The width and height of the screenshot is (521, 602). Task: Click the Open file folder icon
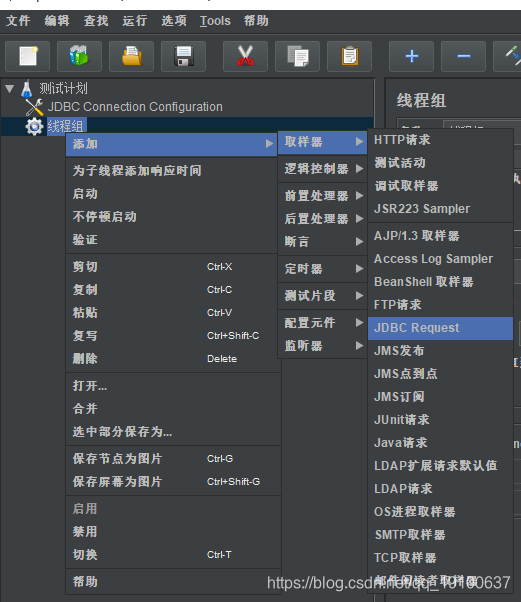click(131, 56)
